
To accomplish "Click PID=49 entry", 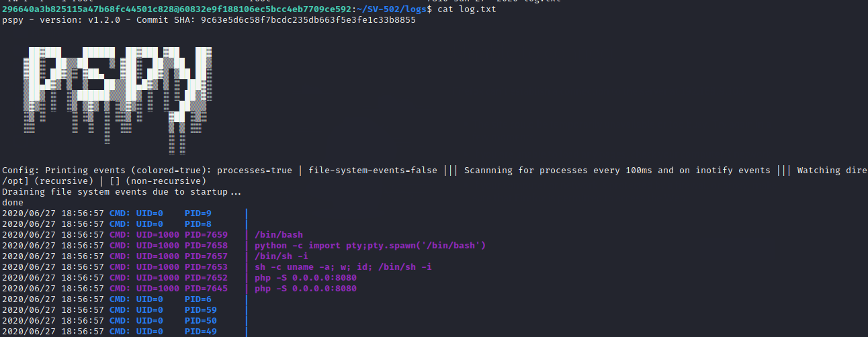I will pyautogui.click(x=201, y=332).
